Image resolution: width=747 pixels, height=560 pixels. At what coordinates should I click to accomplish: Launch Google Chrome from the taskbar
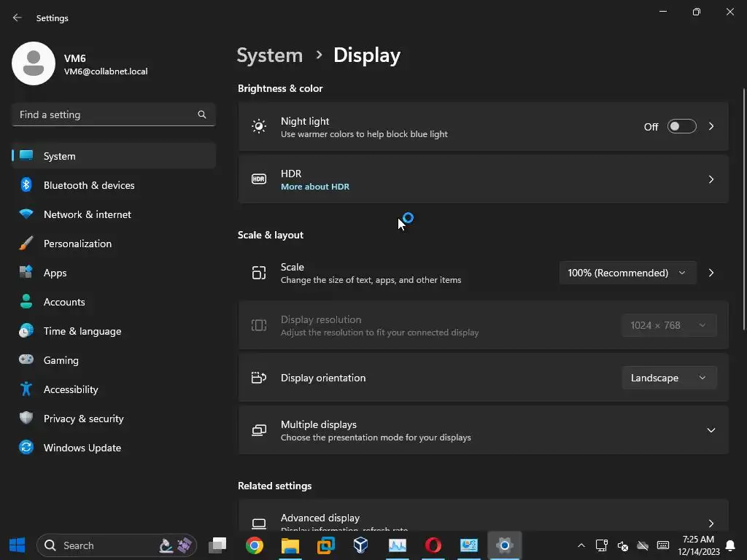pyautogui.click(x=255, y=545)
